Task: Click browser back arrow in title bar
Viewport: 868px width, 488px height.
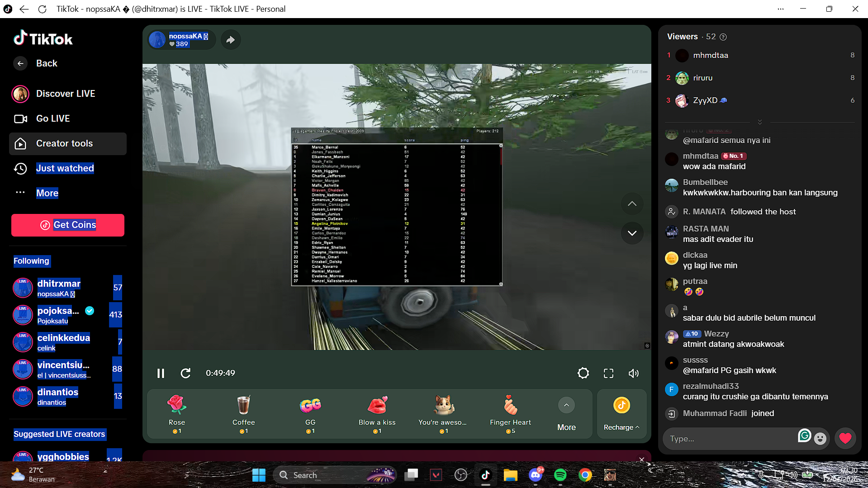Action: [x=24, y=9]
